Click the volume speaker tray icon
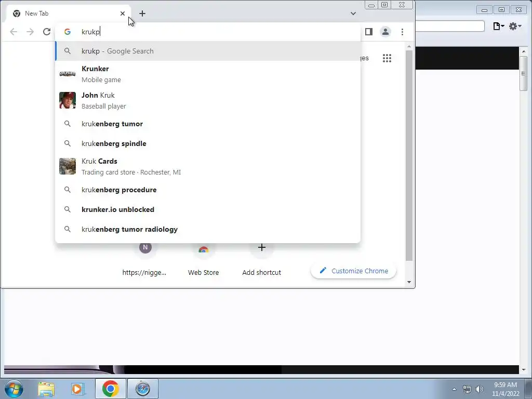Viewport: 532px width, 399px height. [480, 389]
